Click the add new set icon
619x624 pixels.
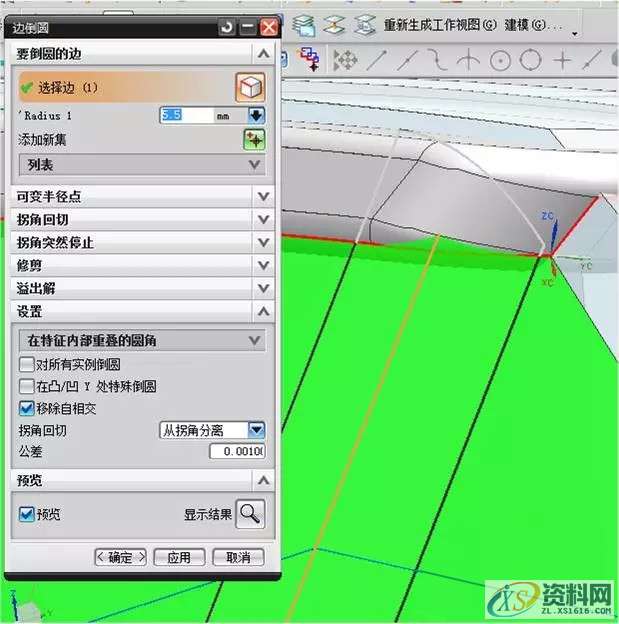click(x=254, y=140)
